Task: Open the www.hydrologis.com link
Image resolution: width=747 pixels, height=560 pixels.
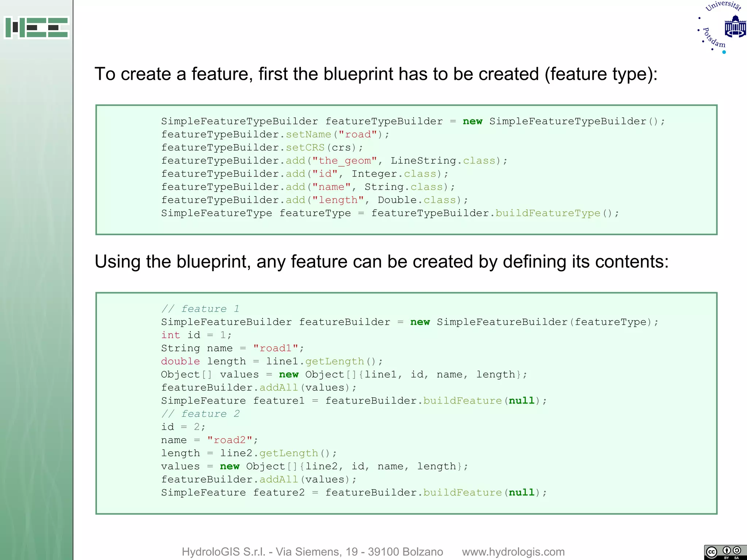Action: click(513, 552)
